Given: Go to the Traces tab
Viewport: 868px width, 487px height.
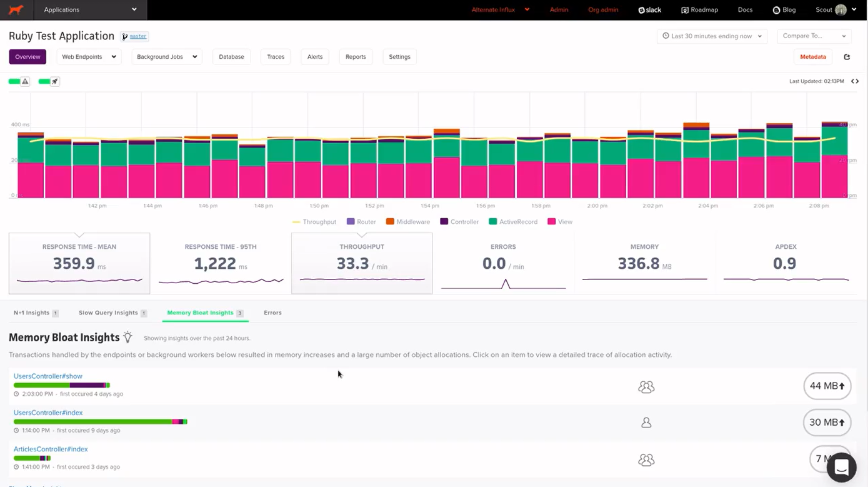Looking at the screenshot, I should [276, 57].
